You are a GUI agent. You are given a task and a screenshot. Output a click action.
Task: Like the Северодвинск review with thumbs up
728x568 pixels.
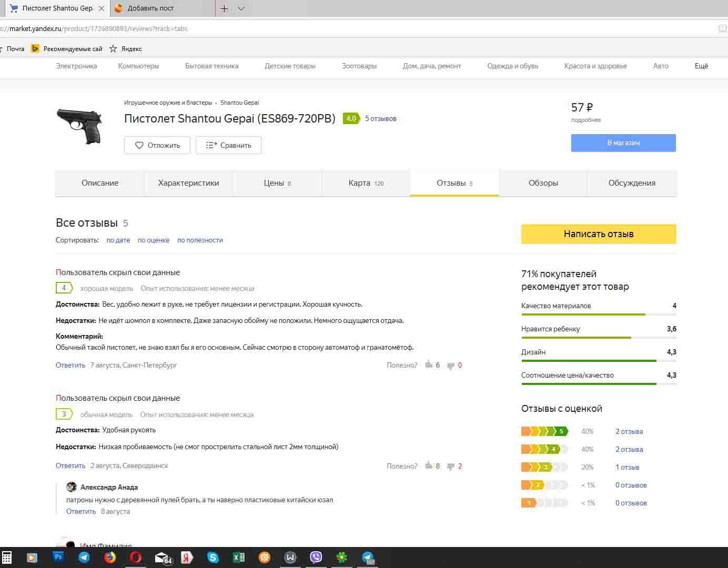pyautogui.click(x=429, y=465)
